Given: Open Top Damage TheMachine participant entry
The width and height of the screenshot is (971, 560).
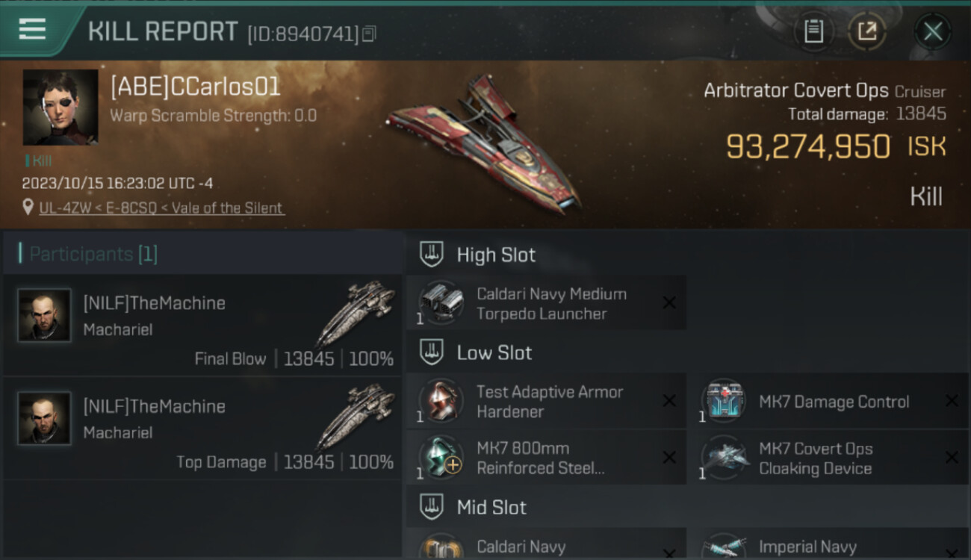Looking at the screenshot, I should click(203, 428).
